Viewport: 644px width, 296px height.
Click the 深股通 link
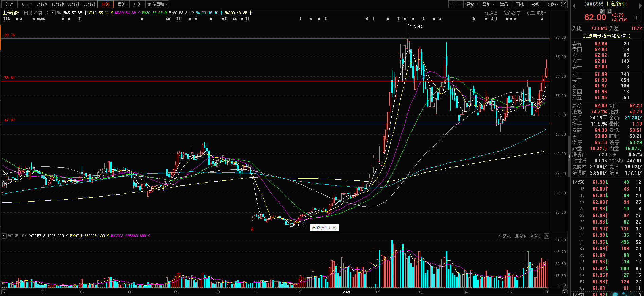491,13
